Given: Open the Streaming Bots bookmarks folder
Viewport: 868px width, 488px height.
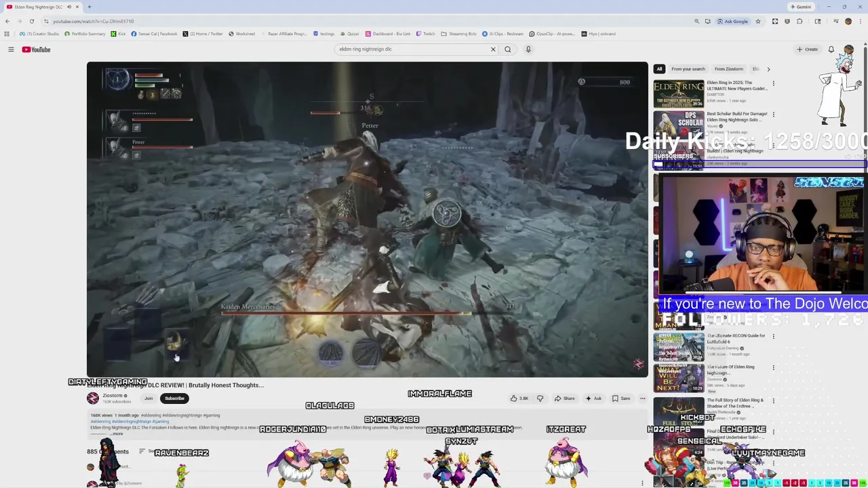Looking at the screenshot, I should point(459,34).
